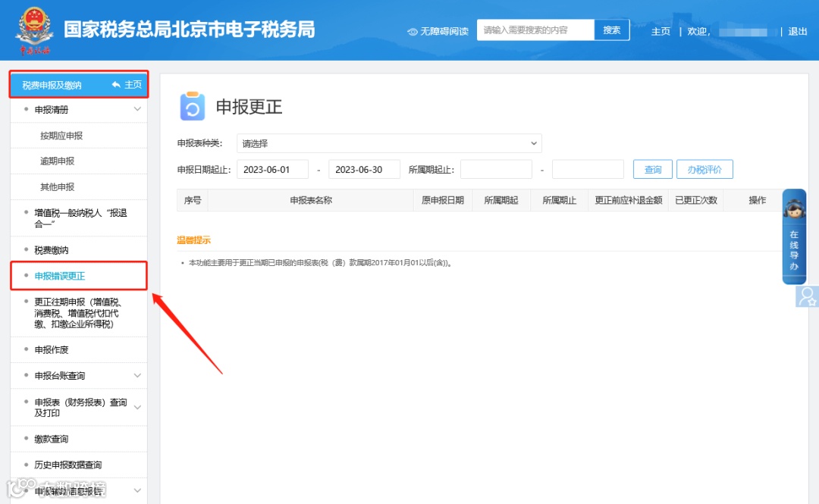Click the 所属期 start date field

pyautogui.click(x=496, y=169)
